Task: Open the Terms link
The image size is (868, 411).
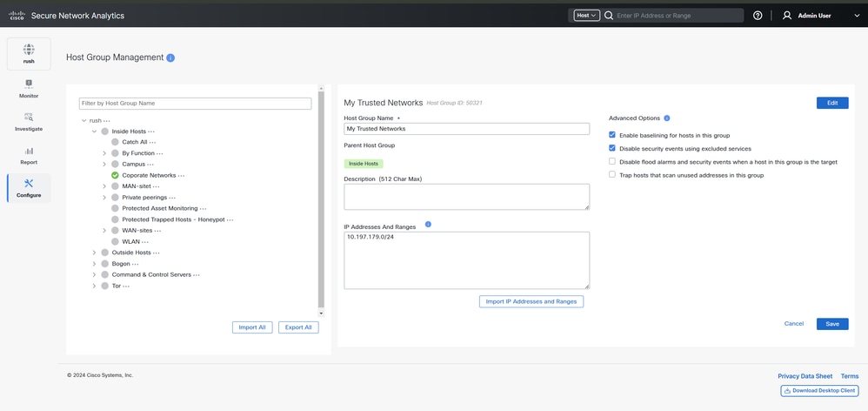Action: pos(850,376)
